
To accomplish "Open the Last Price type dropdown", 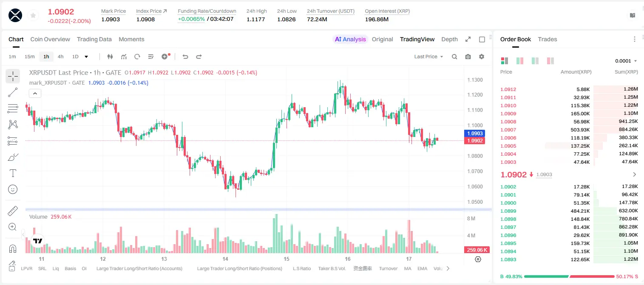I will click(x=428, y=57).
